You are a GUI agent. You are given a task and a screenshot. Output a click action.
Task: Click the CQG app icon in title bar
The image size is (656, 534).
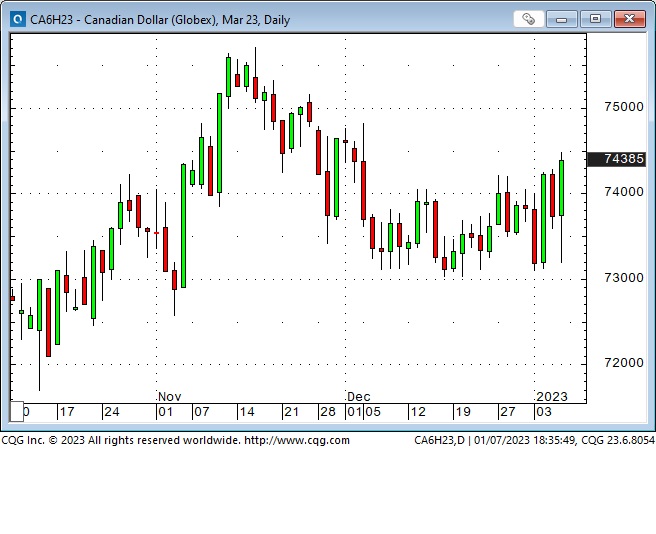tap(18, 19)
